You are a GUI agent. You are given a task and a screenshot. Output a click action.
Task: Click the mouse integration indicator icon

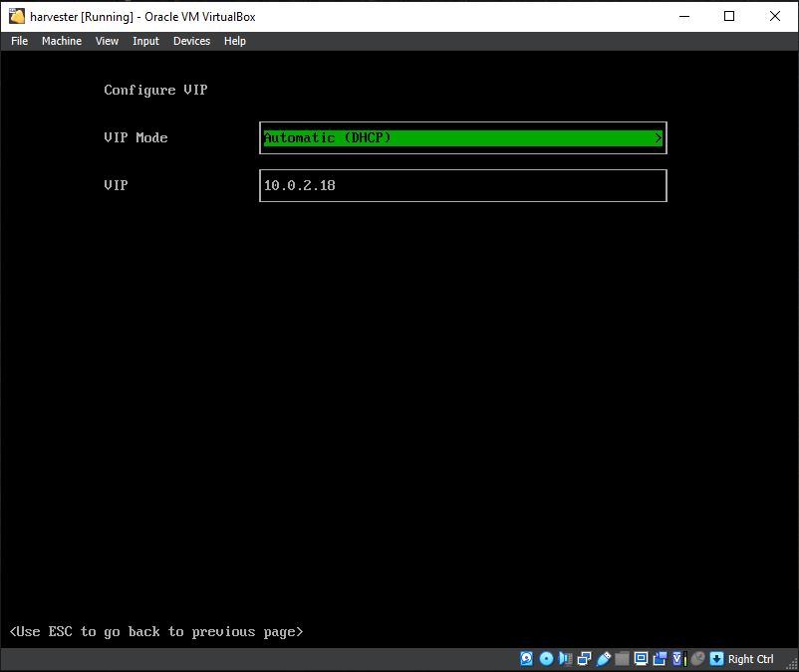click(x=697, y=658)
